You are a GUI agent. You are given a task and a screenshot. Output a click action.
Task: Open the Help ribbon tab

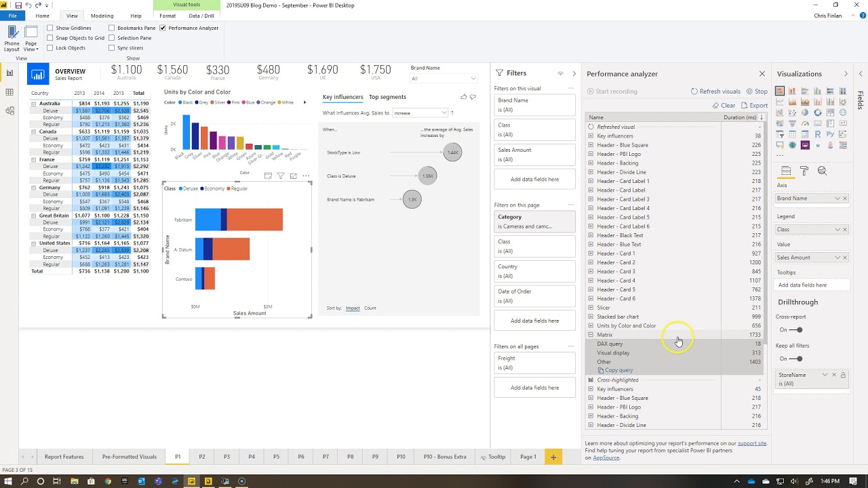pos(136,16)
